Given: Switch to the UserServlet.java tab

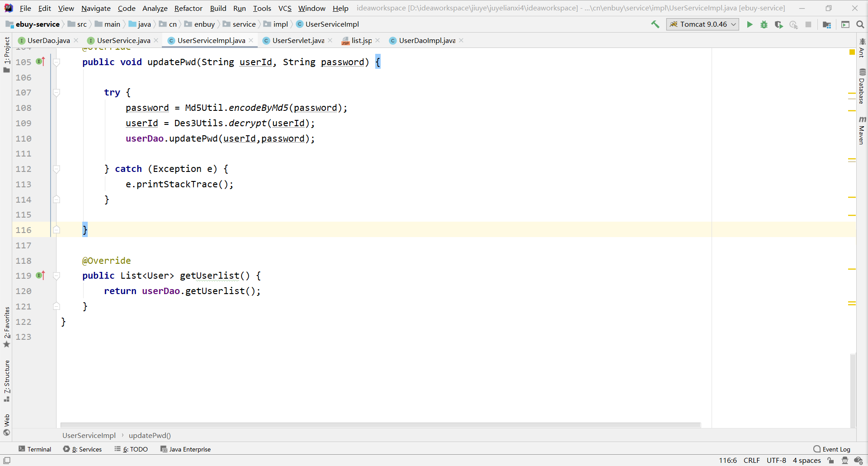Looking at the screenshot, I should (x=298, y=41).
